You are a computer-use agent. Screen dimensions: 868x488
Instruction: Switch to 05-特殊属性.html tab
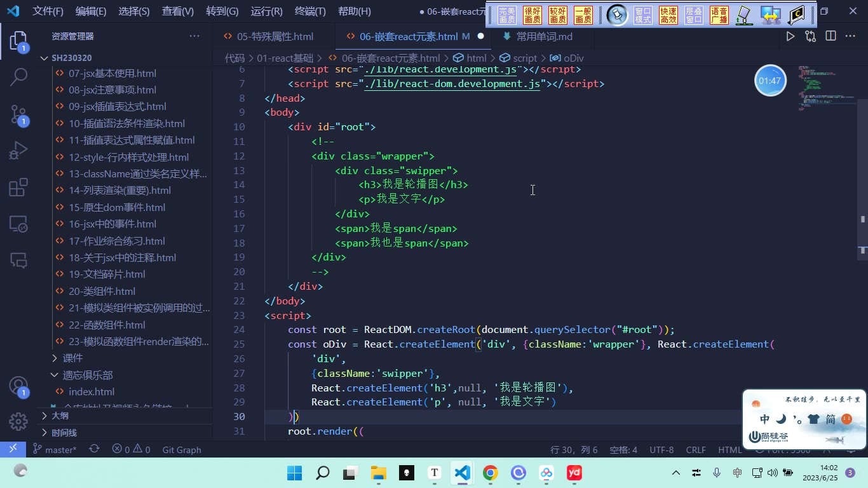pyautogui.click(x=275, y=36)
